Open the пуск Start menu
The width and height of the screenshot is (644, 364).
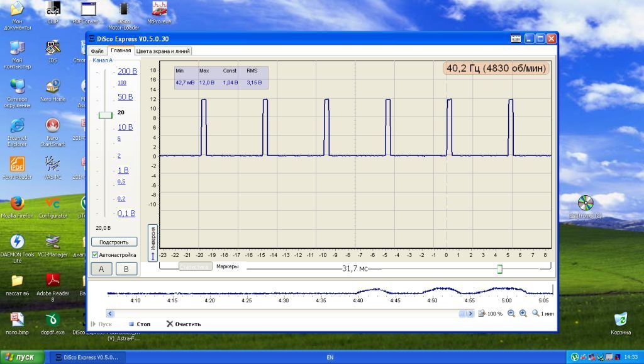click(23, 357)
